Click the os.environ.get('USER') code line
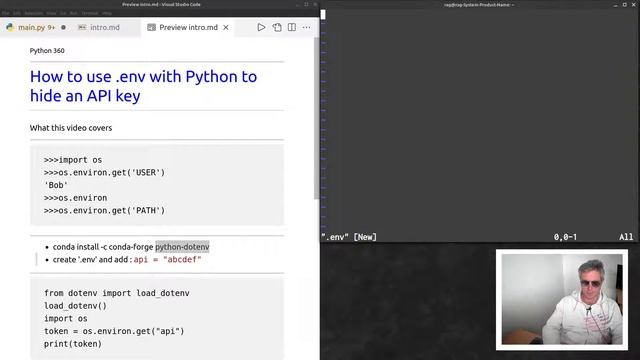The image size is (640, 360). pos(104,173)
